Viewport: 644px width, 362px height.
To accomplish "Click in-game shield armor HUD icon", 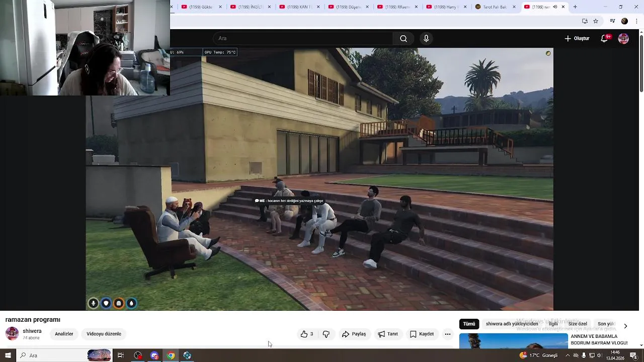I will [106, 303].
